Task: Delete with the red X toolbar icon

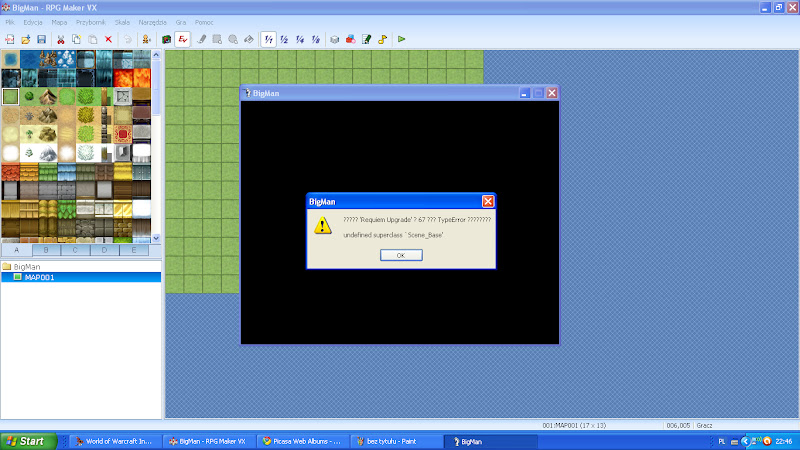Action: (108, 39)
